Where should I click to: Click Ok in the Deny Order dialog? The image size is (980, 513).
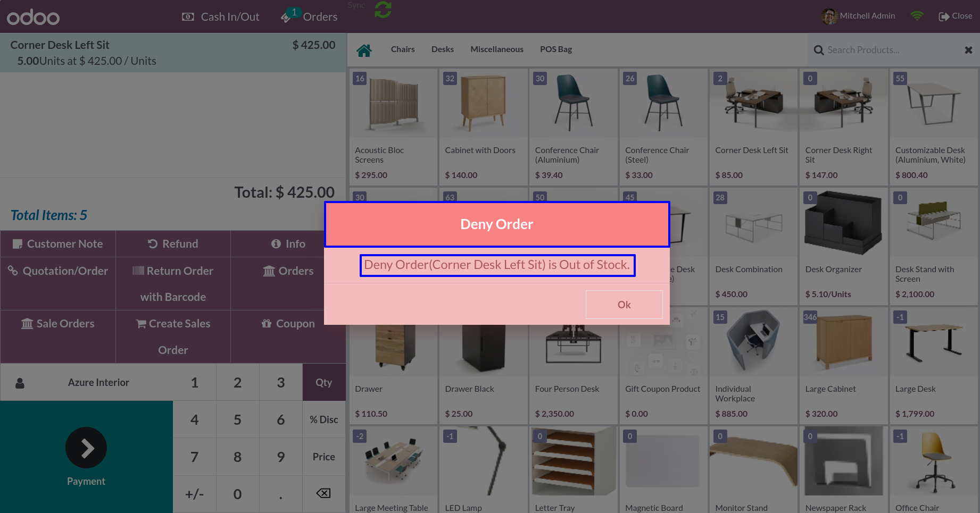point(624,305)
